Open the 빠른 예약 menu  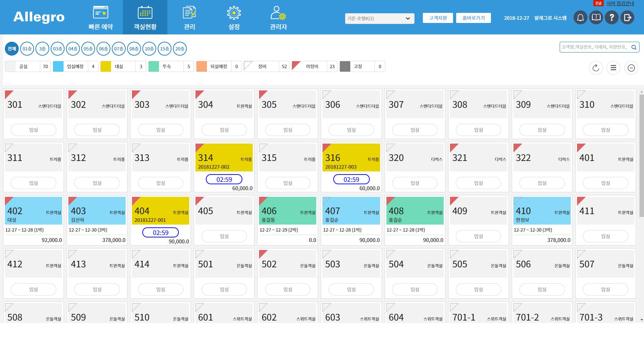click(101, 17)
